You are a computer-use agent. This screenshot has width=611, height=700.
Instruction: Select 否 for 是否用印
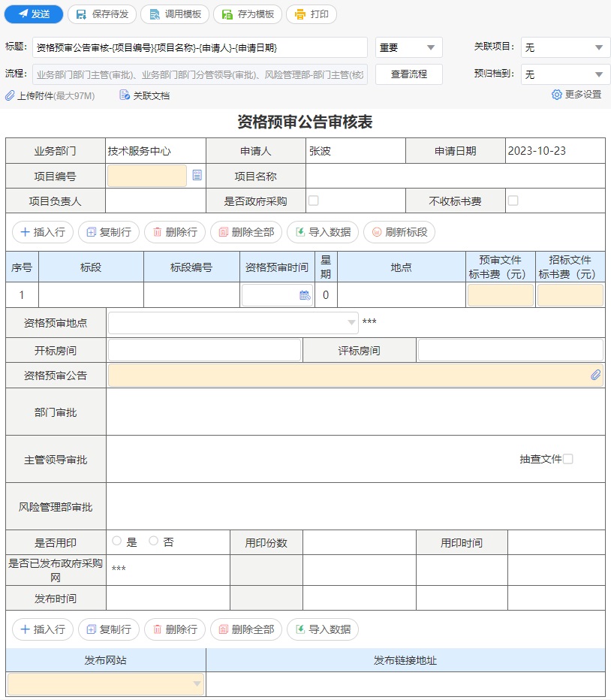[154, 541]
